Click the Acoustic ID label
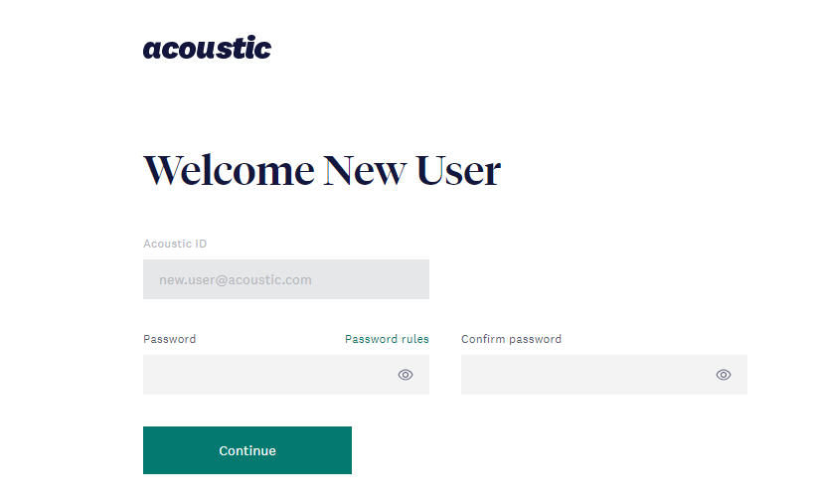 pyautogui.click(x=175, y=244)
